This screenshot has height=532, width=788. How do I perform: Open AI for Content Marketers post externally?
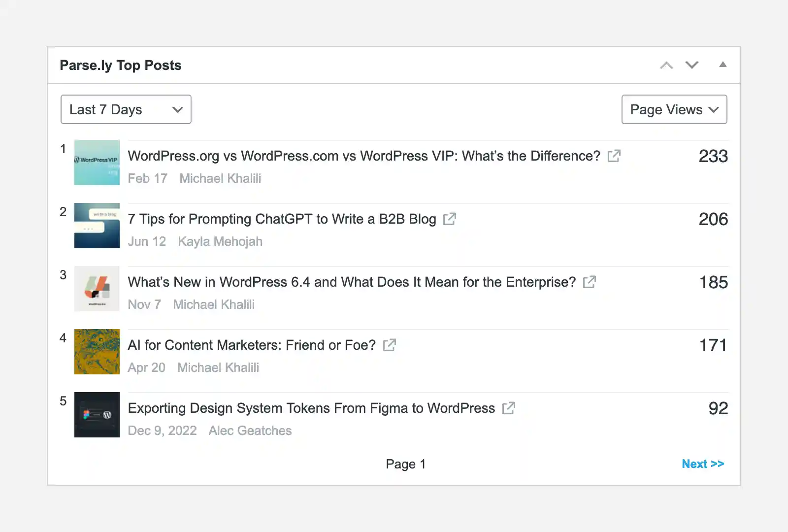point(389,345)
